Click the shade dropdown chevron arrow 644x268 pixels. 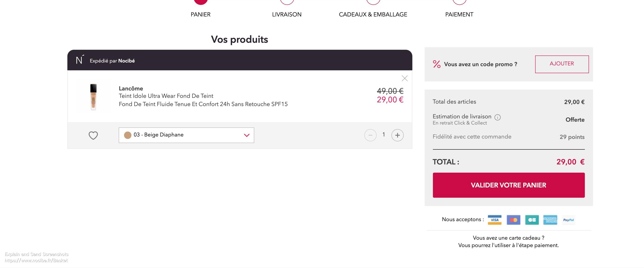pyautogui.click(x=246, y=135)
